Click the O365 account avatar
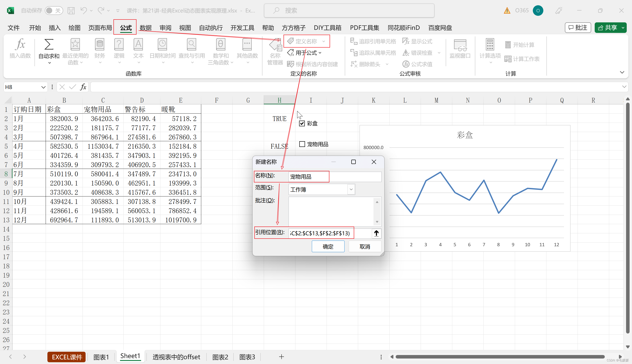The height and width of the screenshot is (364, 632). [538, 11]
